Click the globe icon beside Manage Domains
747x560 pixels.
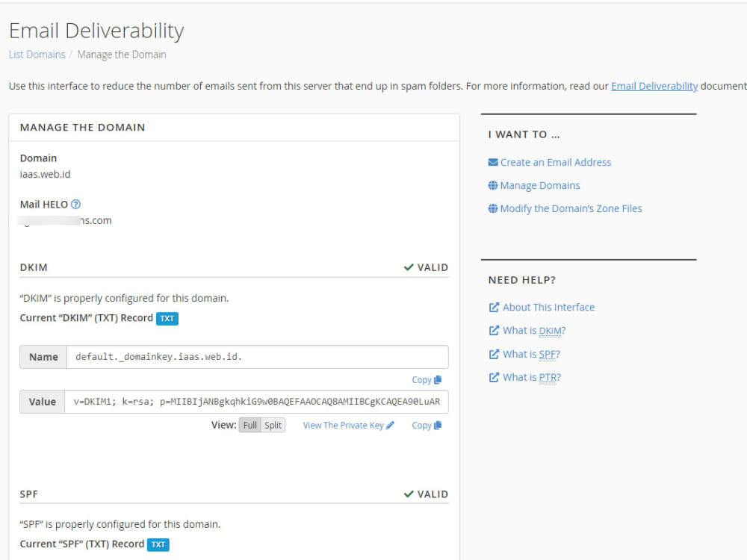pyautogui.click(x=492, y=185)
